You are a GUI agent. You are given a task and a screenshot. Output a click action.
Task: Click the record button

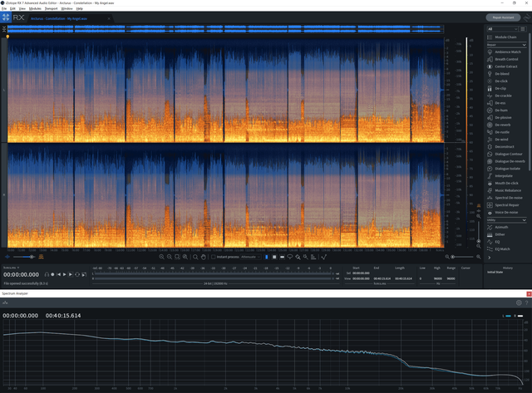[x=52, y=274]
